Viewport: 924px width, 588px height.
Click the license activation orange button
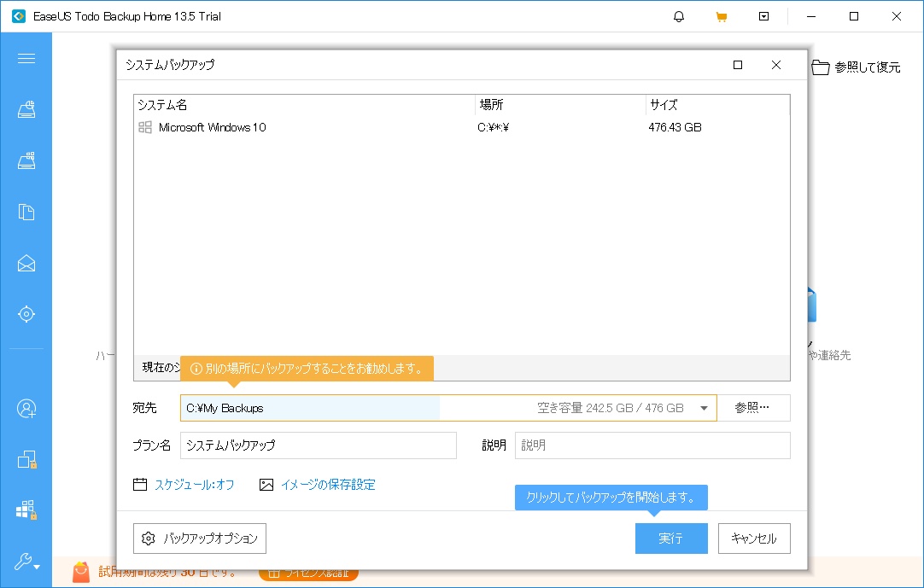pos(309,573)
